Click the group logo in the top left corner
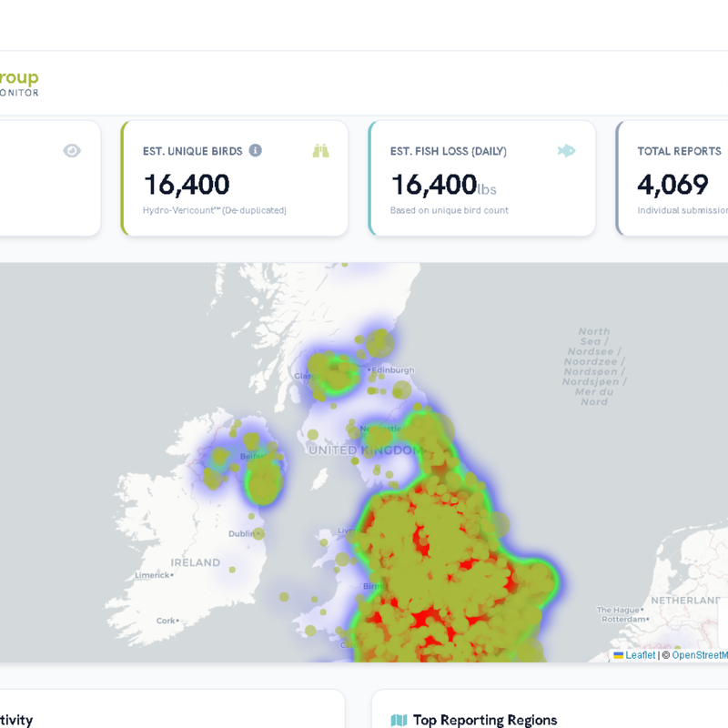Image resolution: width=728 pixels, height=728 pixels. click(18, 78)
